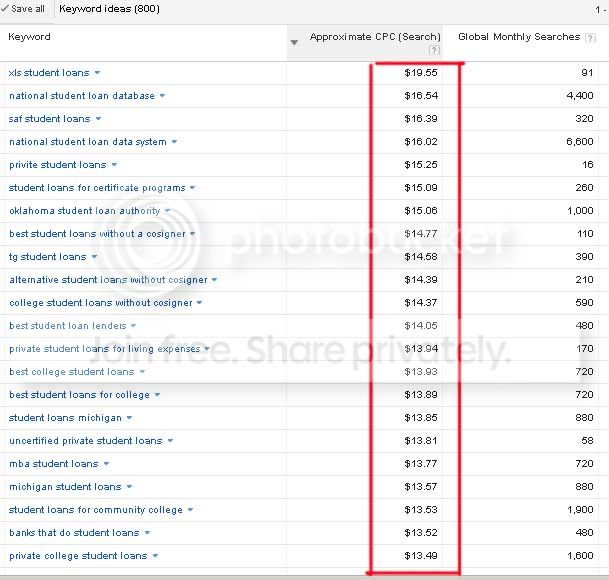Expand dropdown next to xls student loans
609x580 pixels.
[97, 73]
